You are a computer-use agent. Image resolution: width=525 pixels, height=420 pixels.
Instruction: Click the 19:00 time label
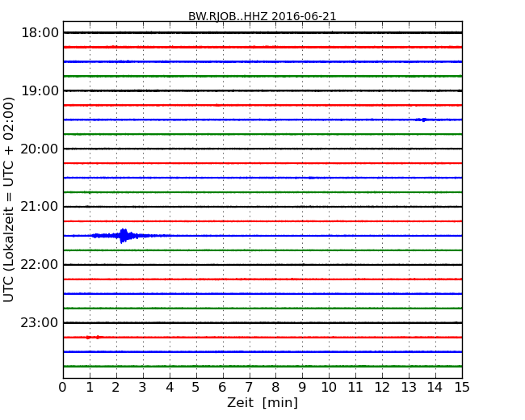point(40,90)
